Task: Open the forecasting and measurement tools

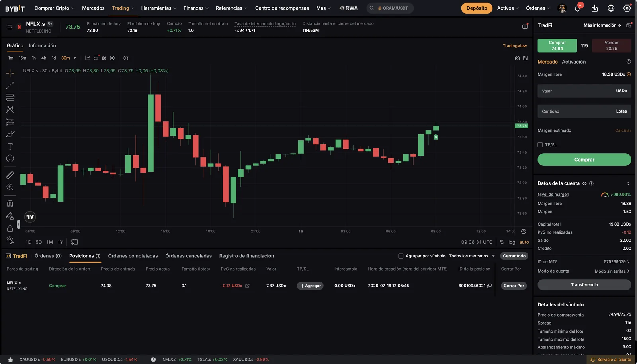Action: pos(10,122)
